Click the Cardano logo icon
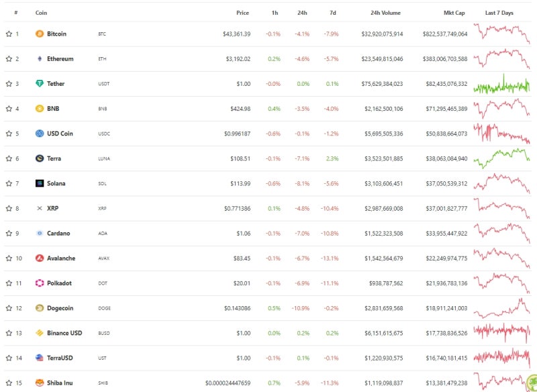 pos(40,233)
